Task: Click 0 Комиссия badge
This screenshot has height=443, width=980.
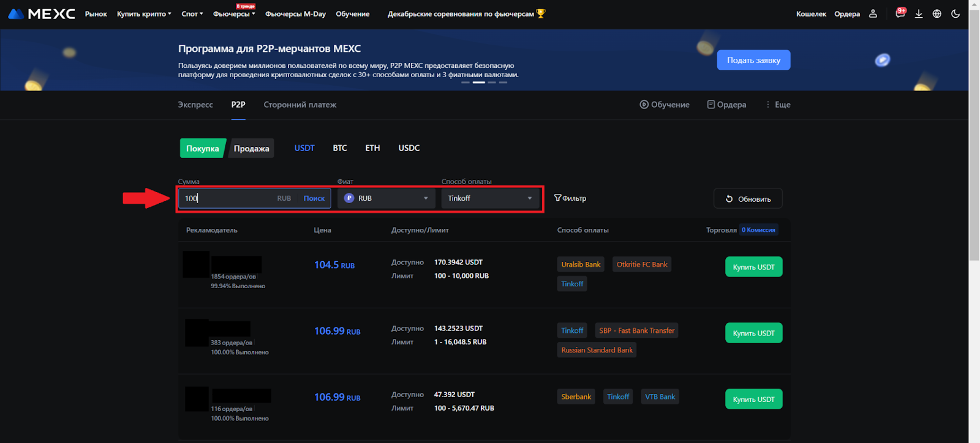Action: coord(758,230)
